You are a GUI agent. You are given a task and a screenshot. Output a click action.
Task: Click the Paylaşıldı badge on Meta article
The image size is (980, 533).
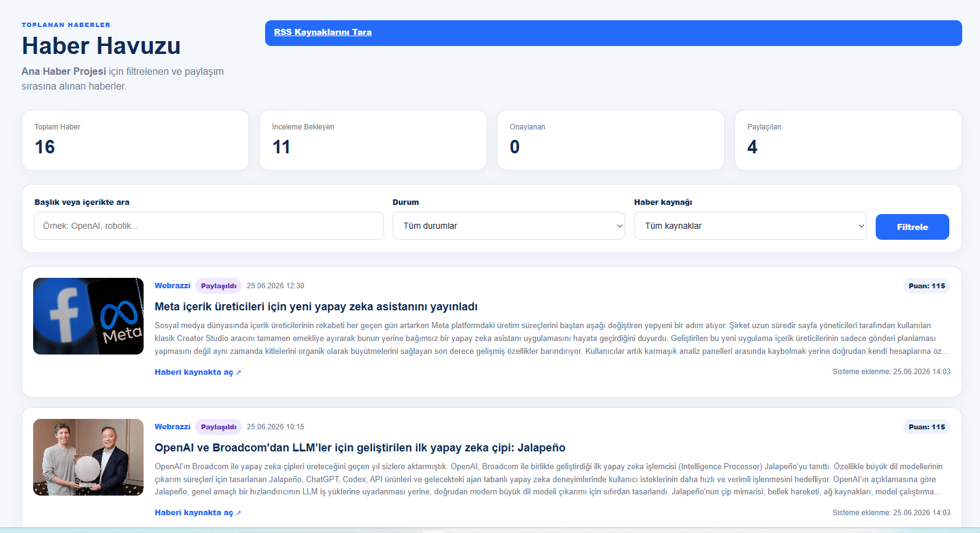(x=218, y=286)
